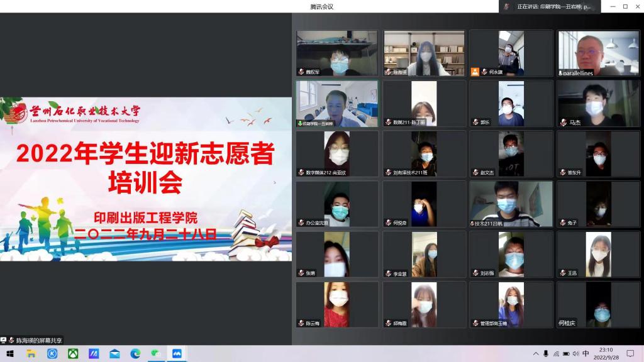Expand hidden system tray icons
The width and height of the screenshot is (644, 362).
[x=536, y=354]
